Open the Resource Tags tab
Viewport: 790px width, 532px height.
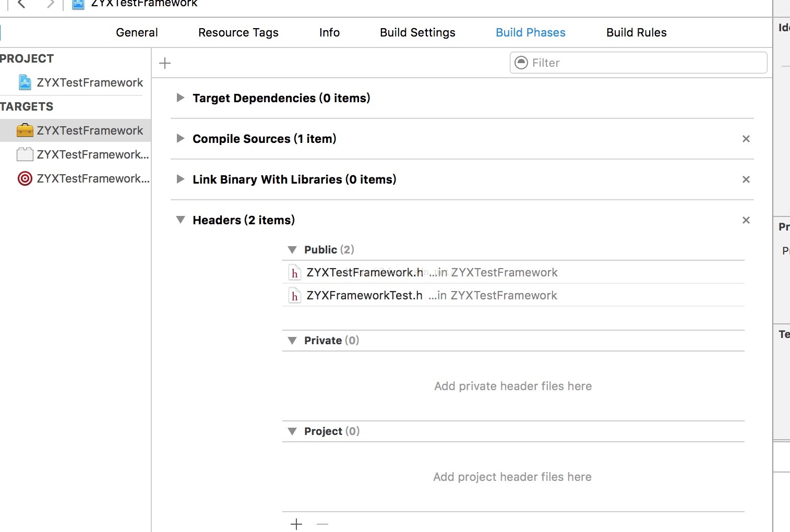238,32
